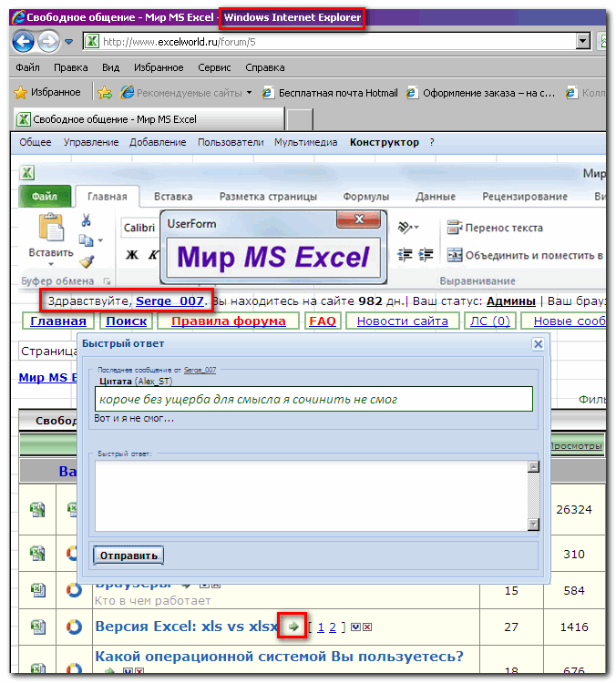Open the Новости сайта link
The height and width of the screenshot is (683, 616).
coord(403,321)
